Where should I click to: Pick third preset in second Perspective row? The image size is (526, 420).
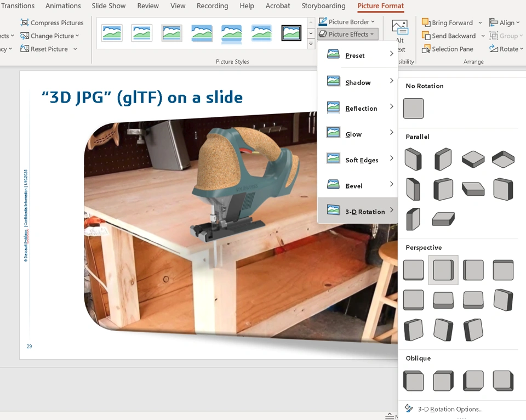coord(473,299)
